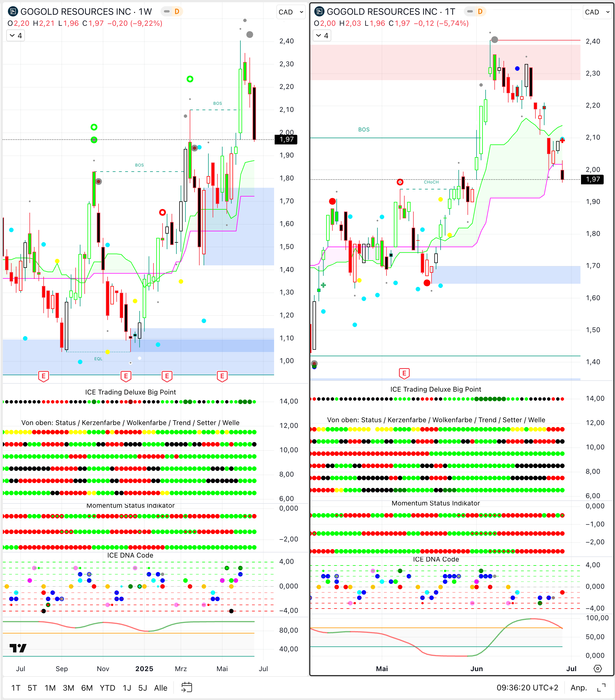Click the chart settings gear icon
This screenshot has height=700, width=615.
597,669
